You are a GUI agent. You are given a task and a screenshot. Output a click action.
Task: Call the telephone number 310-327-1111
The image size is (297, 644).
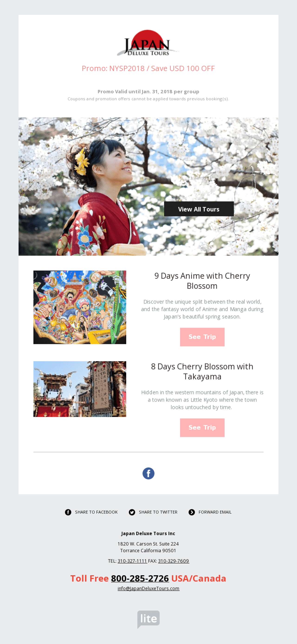click(132, 561)
